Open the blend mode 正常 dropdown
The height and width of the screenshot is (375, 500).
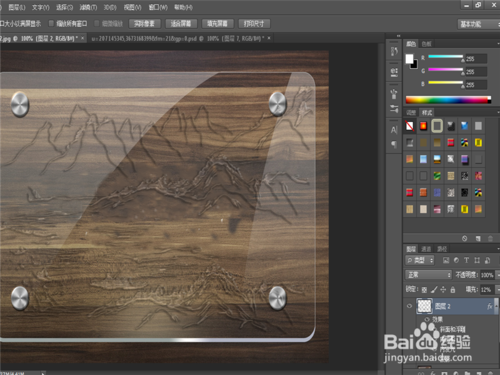(x=428, y=275)
